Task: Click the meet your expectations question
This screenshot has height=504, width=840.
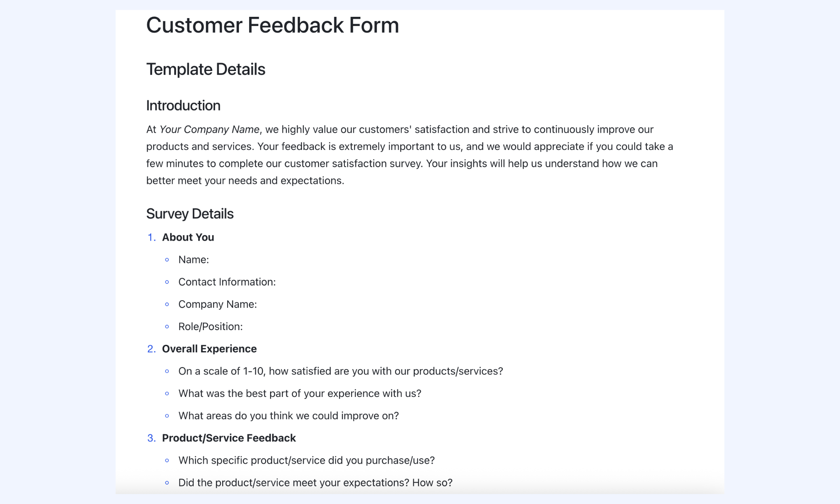Action: (x=315, y=483)
